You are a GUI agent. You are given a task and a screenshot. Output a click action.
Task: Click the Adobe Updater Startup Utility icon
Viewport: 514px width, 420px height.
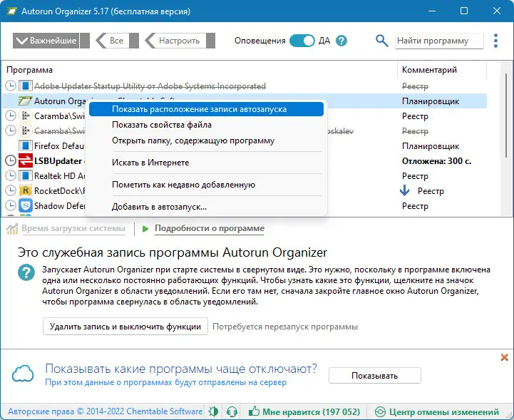[25, 86]
